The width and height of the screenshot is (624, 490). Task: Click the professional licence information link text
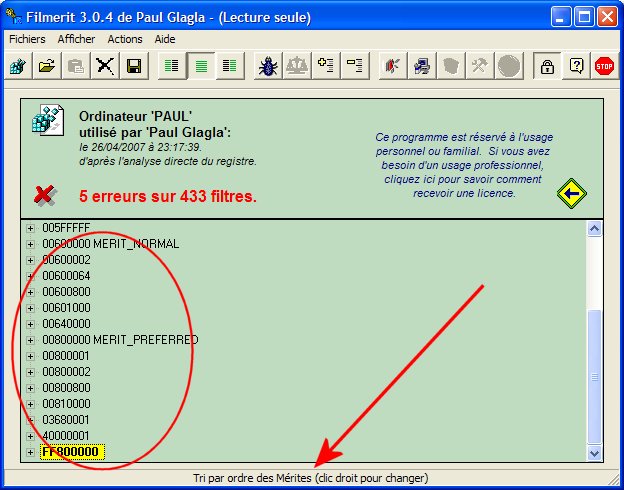click(x=464, y=165)
